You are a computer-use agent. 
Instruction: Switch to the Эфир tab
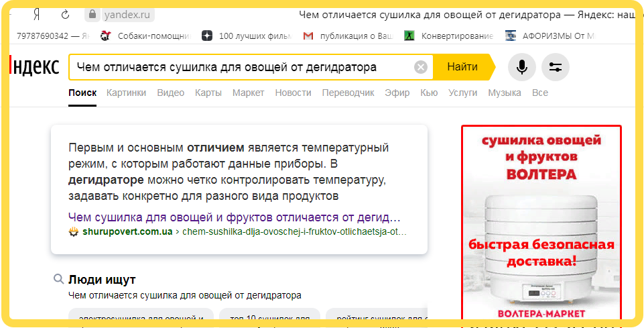tap(397, 93)
